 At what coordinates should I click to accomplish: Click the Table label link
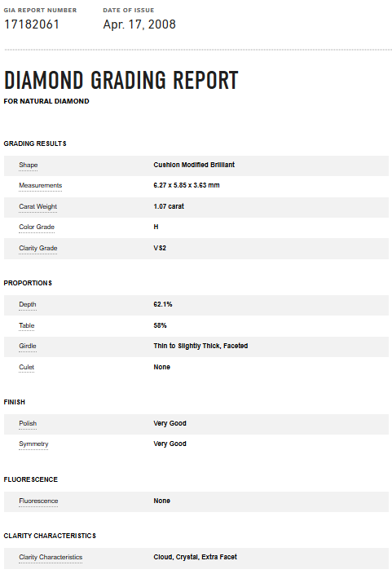27,326
